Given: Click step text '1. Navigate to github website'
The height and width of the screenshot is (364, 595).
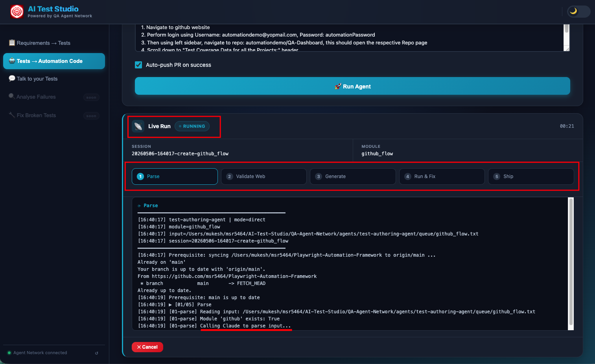Looking at the screenshot, I should (175, 28).
